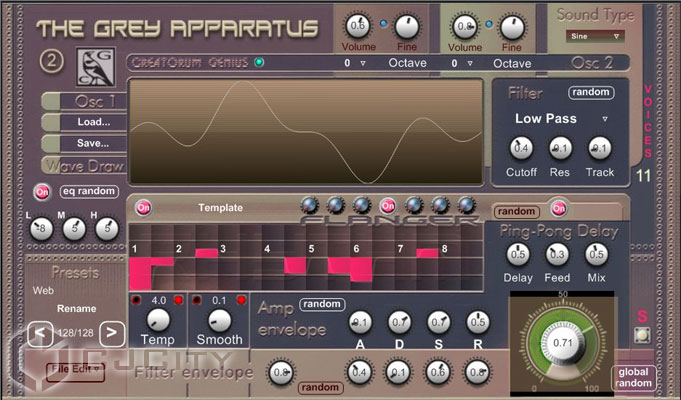Click the fourth blue Flanger knob

pos(414,205)
